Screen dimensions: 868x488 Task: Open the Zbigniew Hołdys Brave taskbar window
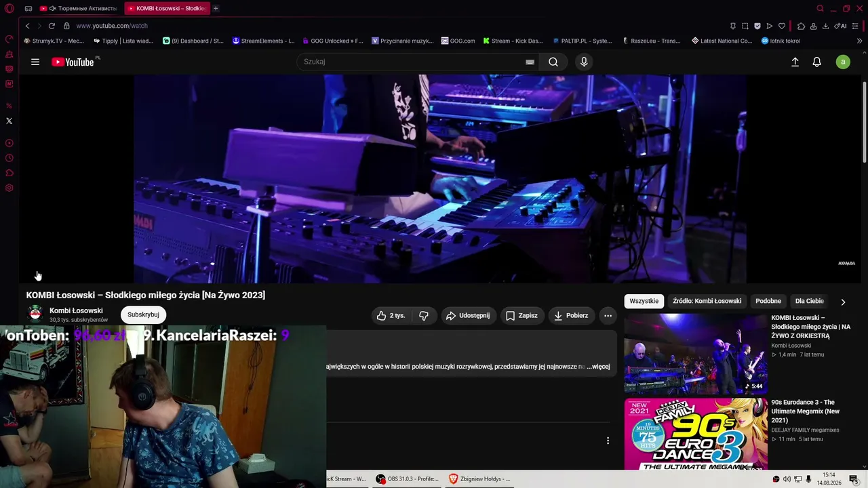(480, 479)
